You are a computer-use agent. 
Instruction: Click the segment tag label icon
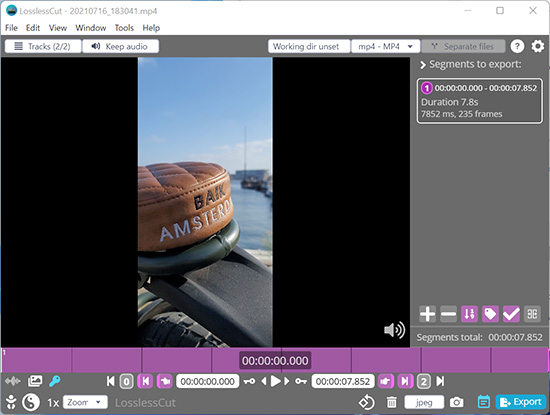[490, 314]
